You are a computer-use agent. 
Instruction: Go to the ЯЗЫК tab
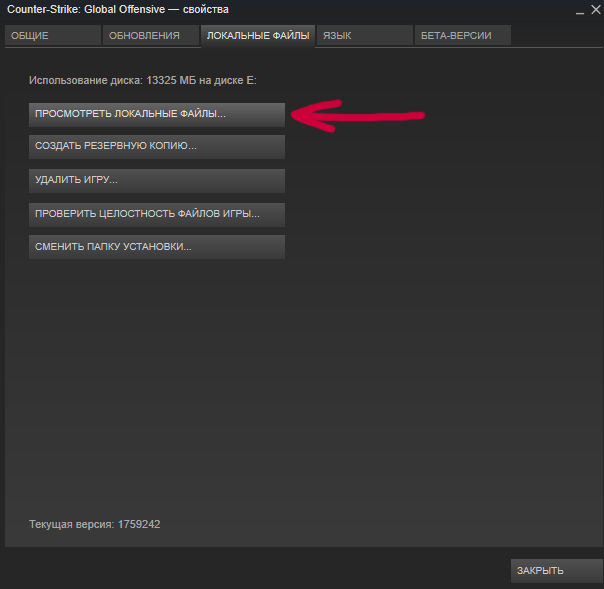(x=365, y=35)
